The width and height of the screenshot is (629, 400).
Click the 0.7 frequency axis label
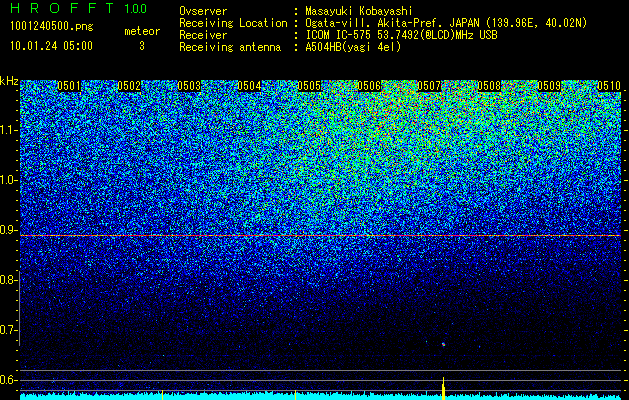(x=8, y=330)
